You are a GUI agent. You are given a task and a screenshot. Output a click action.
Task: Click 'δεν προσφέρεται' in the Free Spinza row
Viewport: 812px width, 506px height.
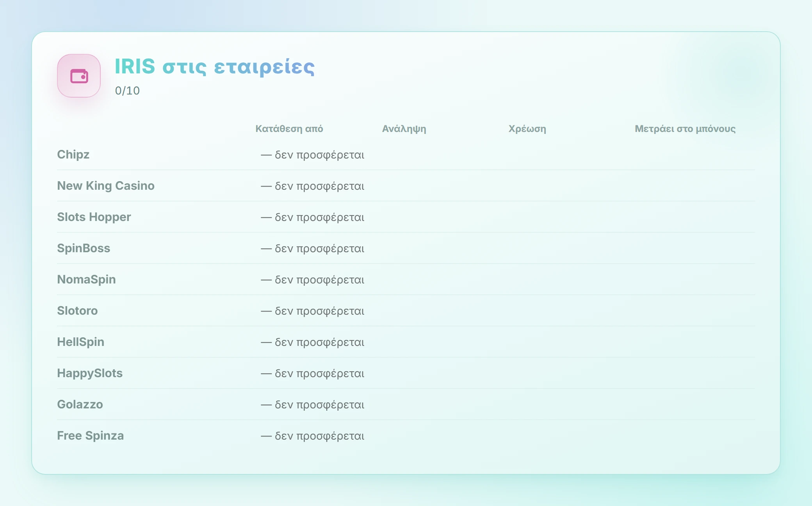tap(320, 436)
